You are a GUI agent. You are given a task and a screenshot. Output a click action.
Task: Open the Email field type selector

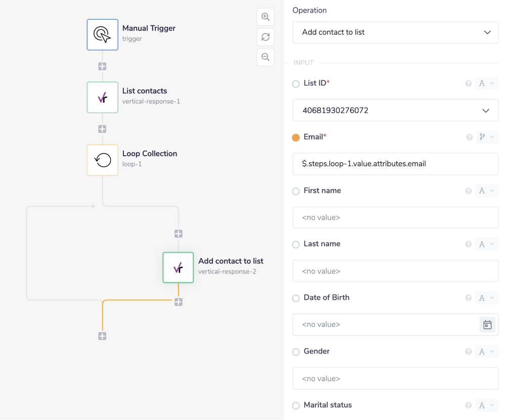(x=486, y=137)
